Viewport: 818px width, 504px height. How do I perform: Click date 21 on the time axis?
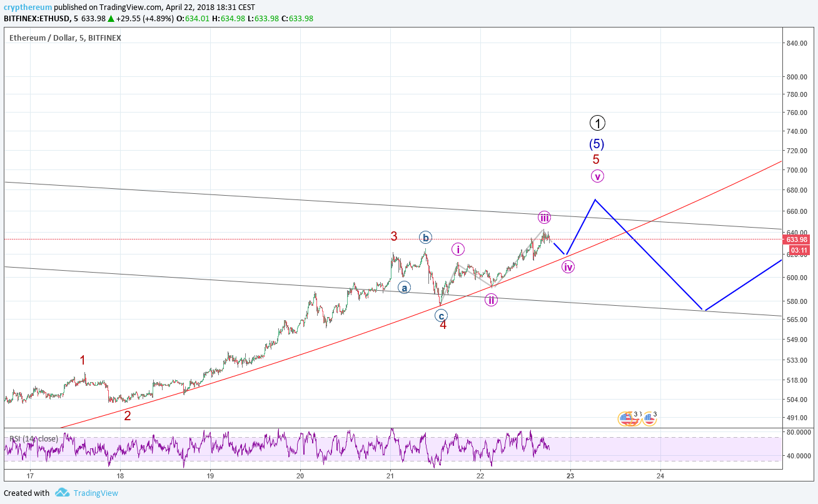click(390, 476)
